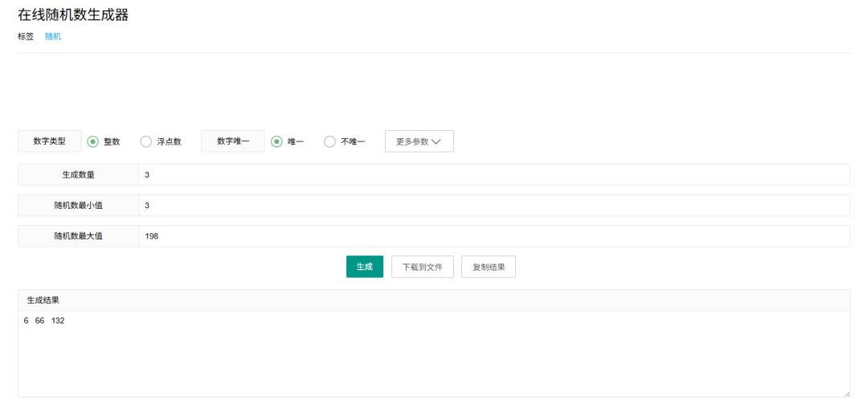Click the 生成数量 input field
This screenshot has width=868, height=413.
[493, 174]
